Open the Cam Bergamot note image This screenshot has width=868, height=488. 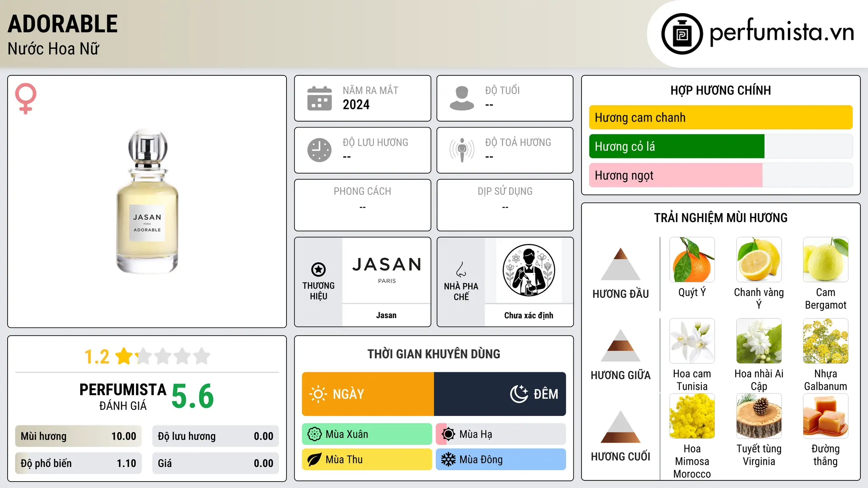coord(826,260)
